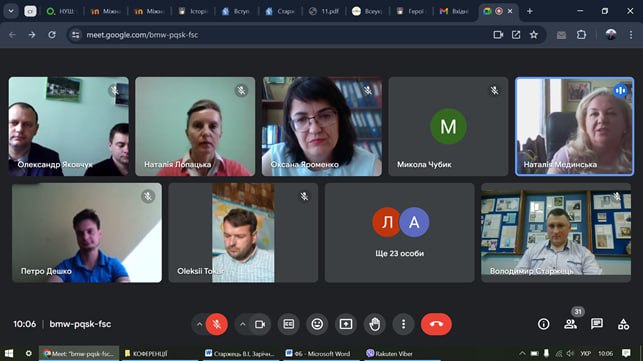Close the active Meet tab
Viewport: 643px width, 361px height.
tap(510, 11)
